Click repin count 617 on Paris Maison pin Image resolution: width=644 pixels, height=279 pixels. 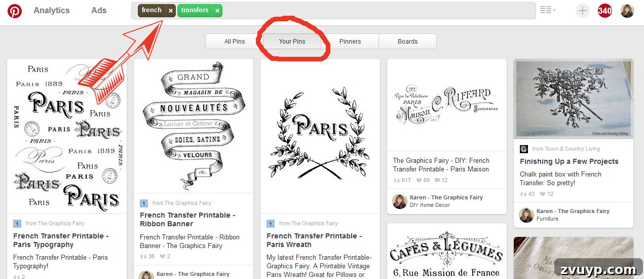pyautogui.click(x=402, y=180)
